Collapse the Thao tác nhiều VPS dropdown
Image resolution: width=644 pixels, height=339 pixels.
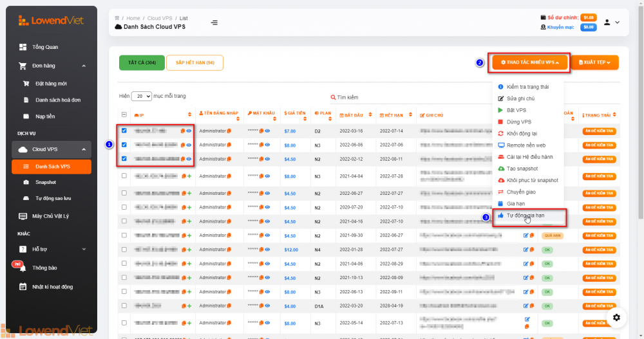pyautogui.click(x=530, y=62)
